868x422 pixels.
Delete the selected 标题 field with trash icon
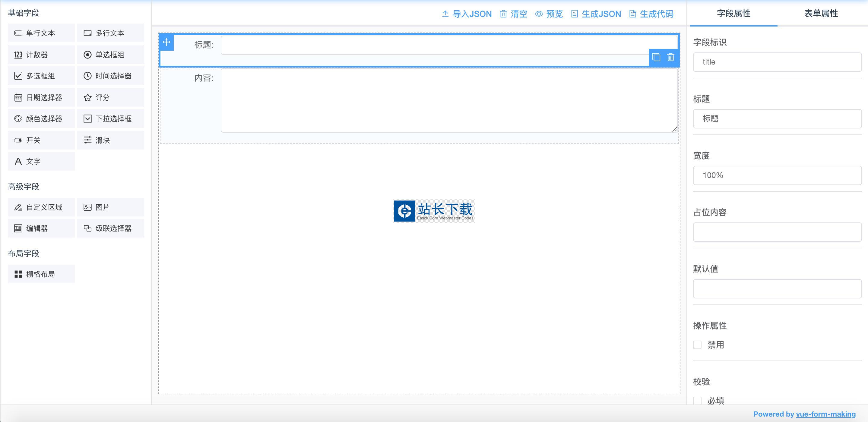coord(670,57)
